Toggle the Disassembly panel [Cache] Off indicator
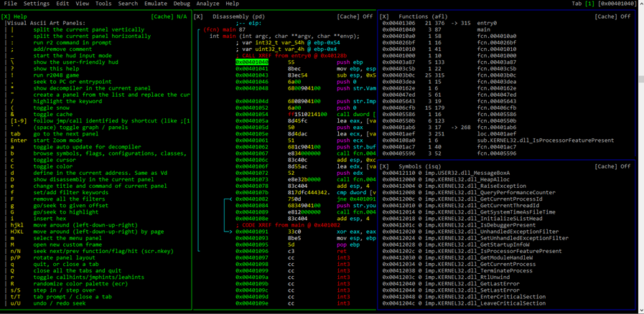 pyautogui.click(x=355, y=16)
